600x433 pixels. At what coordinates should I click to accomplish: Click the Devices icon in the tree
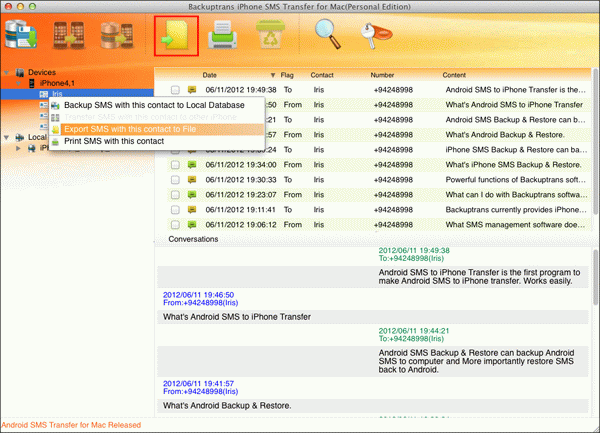click(x=20, y=72)
